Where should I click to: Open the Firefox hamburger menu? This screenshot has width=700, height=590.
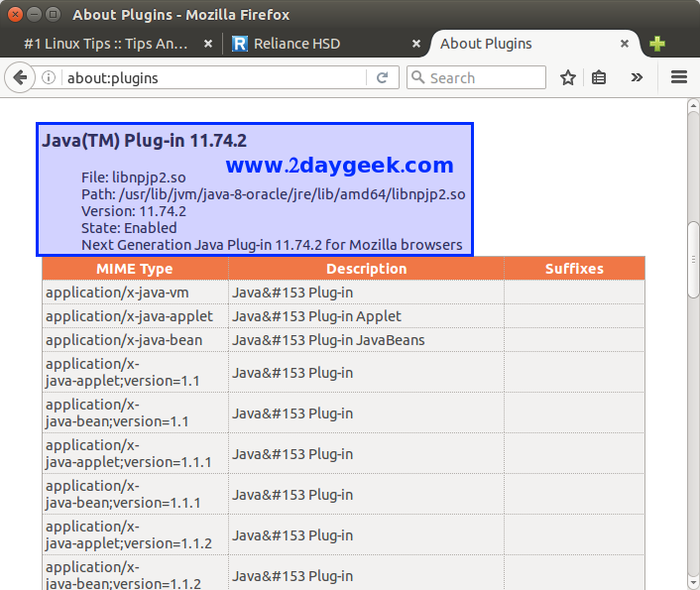coord(679,77)
